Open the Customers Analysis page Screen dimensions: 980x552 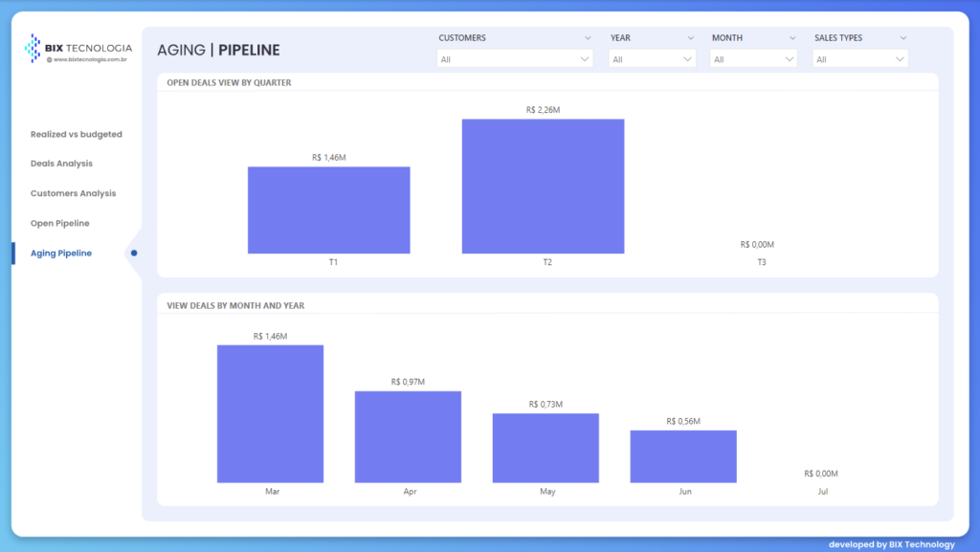click(73, 193)
